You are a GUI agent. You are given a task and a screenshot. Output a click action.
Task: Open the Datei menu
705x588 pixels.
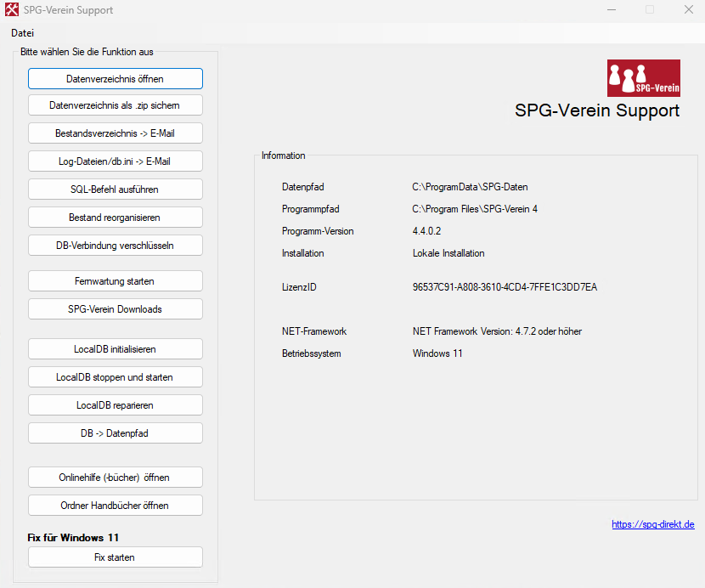pyautogui.click(x=22, y=33)
